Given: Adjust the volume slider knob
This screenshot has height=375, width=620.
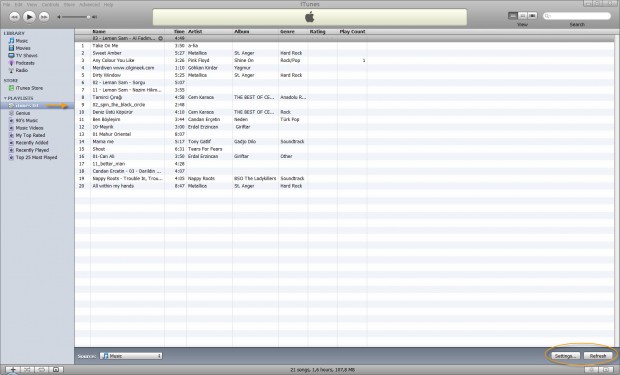Looking at the screenshot, I should pyautogui.click(x=88, y=17).
